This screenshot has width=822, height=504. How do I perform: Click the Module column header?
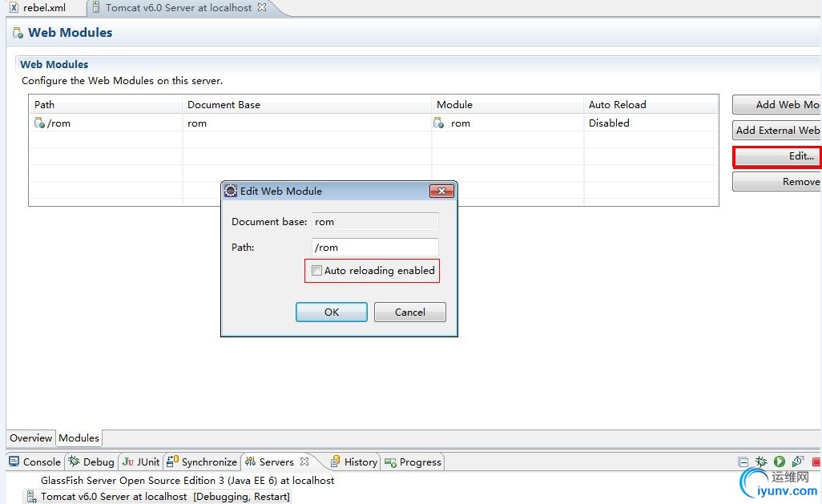(x=507, y=104)
